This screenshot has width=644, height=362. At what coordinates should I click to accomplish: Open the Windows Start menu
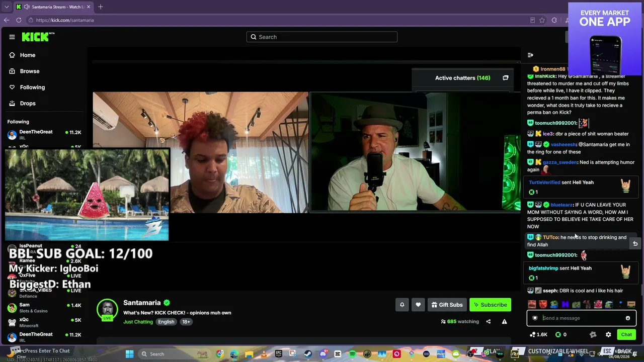[x=129, y=354]
